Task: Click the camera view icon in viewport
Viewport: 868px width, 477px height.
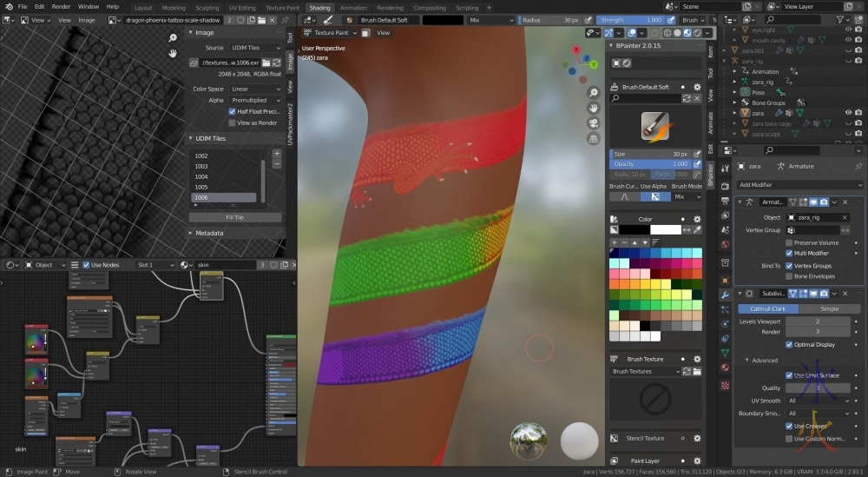Action: [593, 123]
